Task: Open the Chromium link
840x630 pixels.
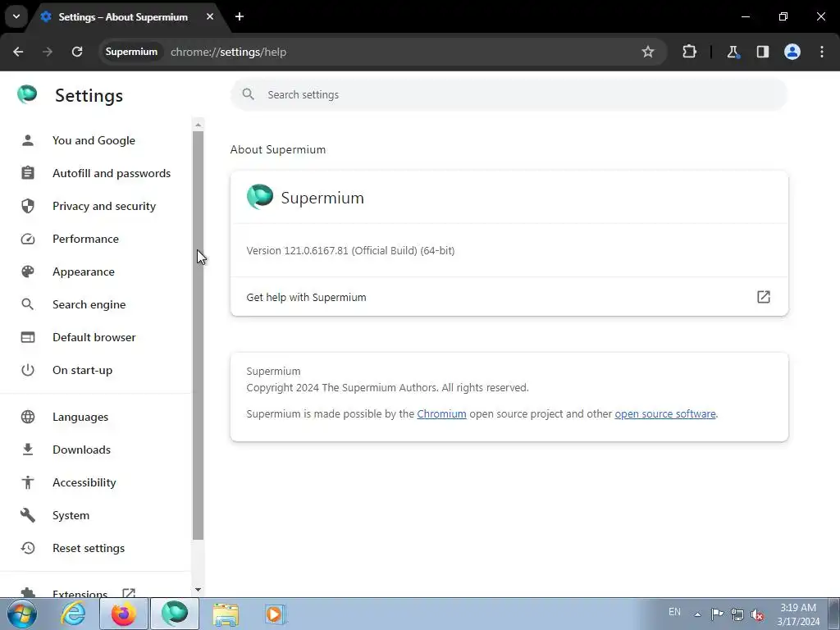Action: [x=441, y=414]
